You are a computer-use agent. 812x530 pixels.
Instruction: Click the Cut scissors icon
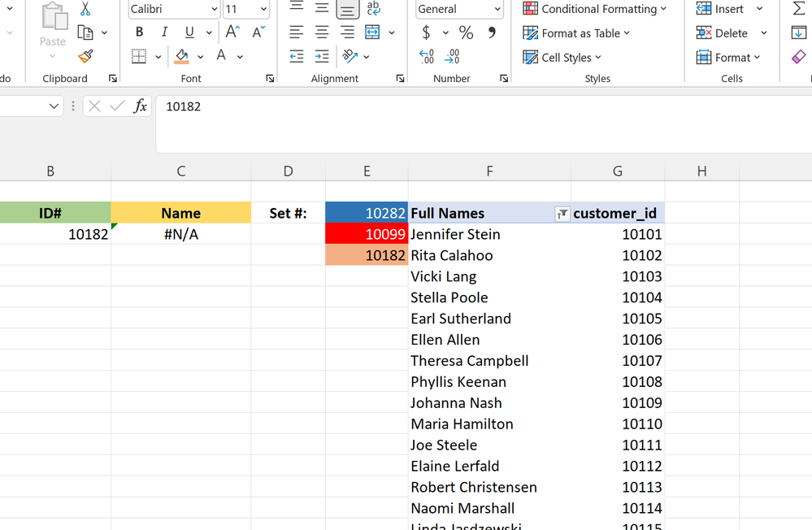coord(85,8)
